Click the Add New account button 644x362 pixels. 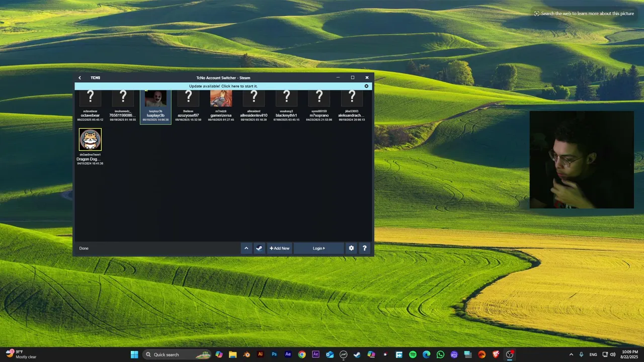pos(279,248)
